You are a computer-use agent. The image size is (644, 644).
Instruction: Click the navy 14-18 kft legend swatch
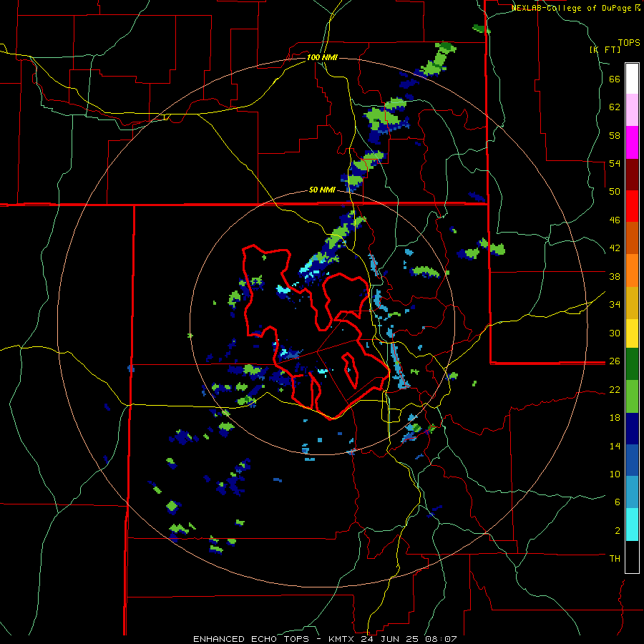point(632,429)
